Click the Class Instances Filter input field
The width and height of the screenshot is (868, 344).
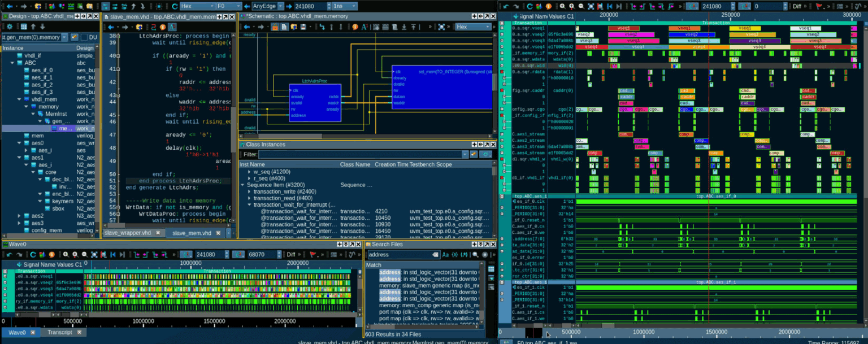click(359, 154)
